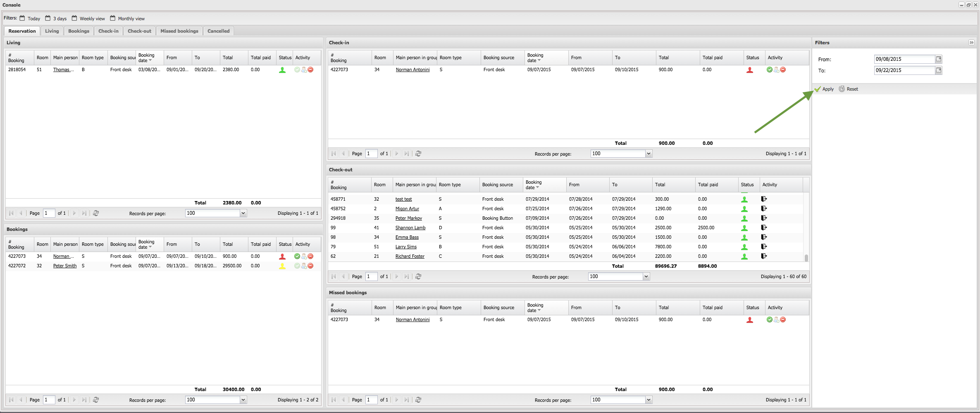Open Thomas guest link in Living
This screenshot has width=980, height=413.
pos(64,70)
